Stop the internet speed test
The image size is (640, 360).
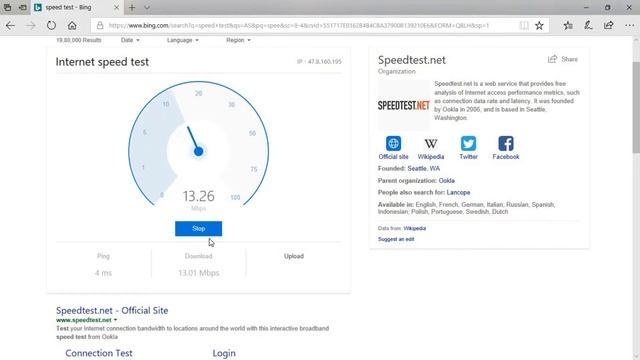(x=198, y=229)
